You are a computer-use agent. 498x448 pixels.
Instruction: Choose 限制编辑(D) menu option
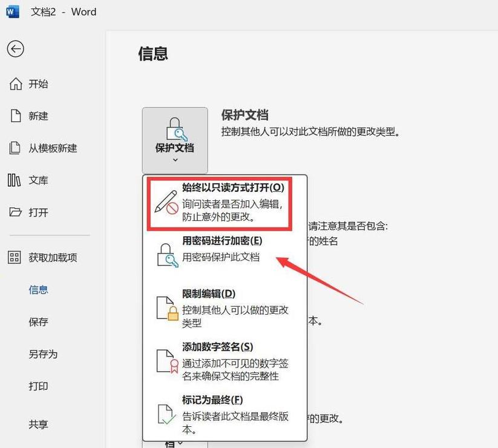[225, 309]
